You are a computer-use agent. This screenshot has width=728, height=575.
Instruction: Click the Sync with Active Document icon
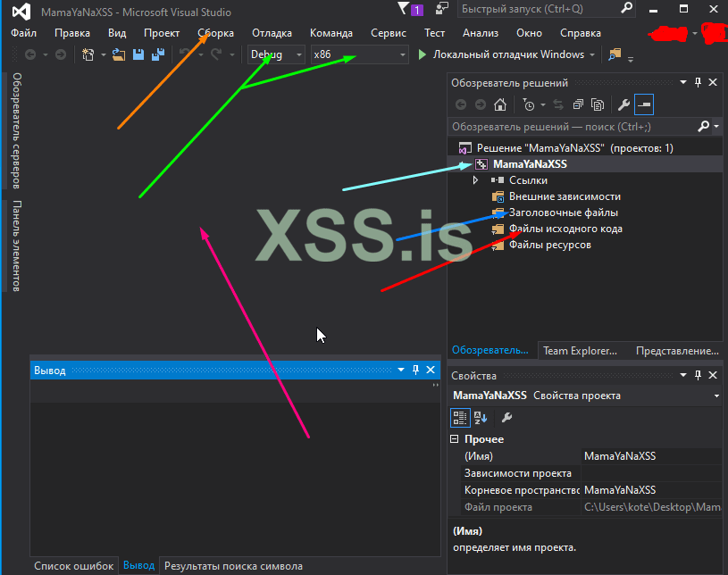pos(558,104)
